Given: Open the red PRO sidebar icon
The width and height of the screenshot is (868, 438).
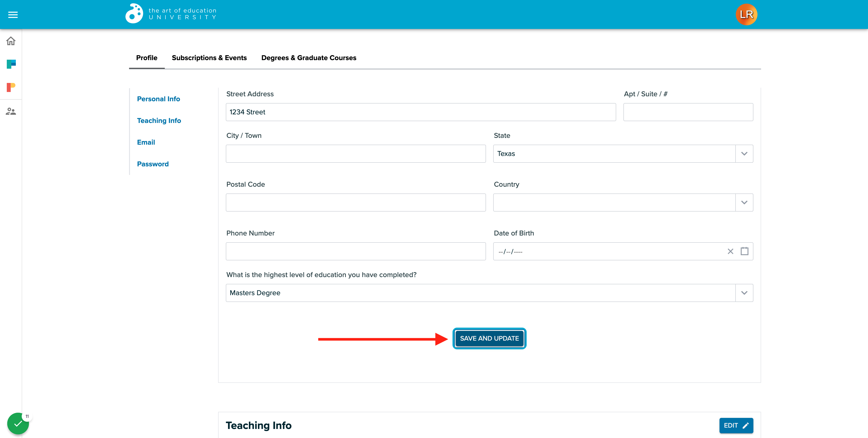Looking at the screenshot, I should (x=11, y=87).
